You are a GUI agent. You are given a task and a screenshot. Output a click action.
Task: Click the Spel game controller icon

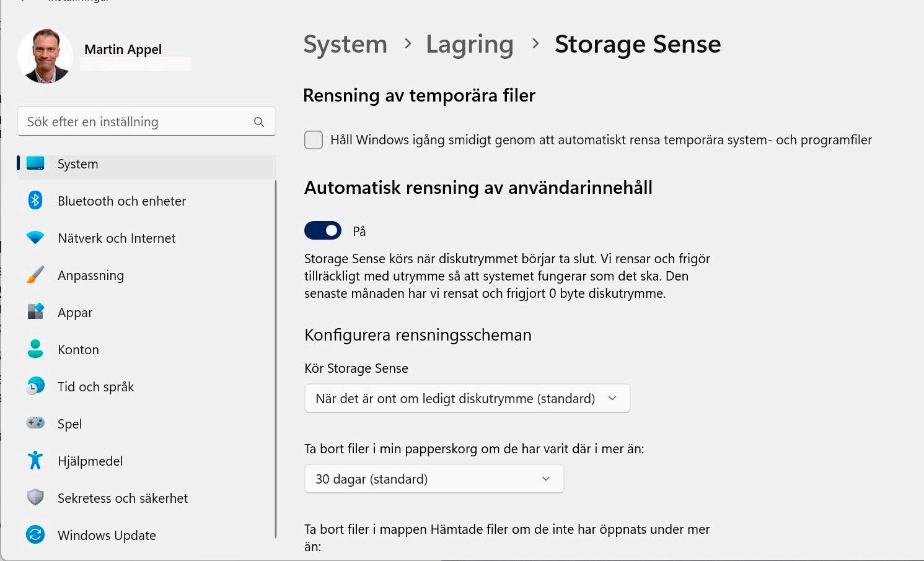click(35, 424)
